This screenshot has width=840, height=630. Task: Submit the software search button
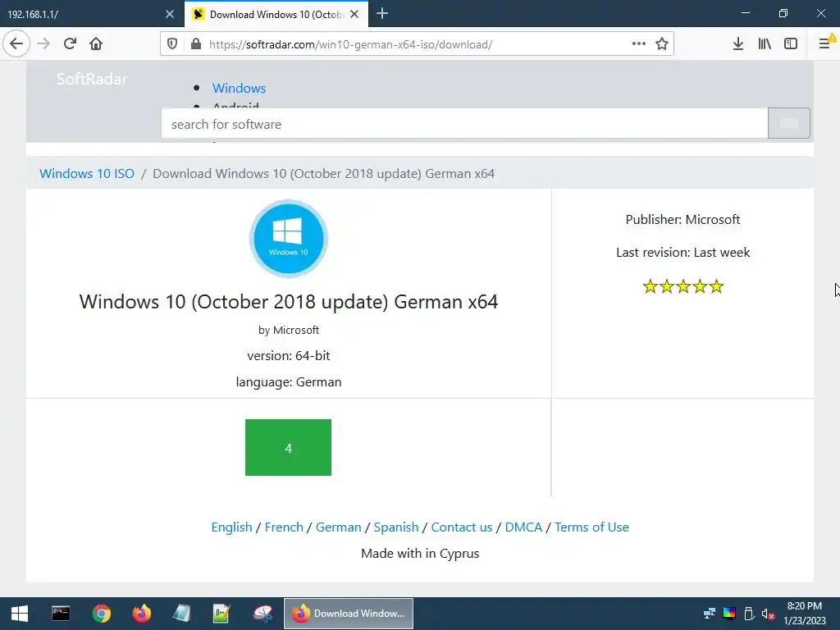[x=788, y=123]
